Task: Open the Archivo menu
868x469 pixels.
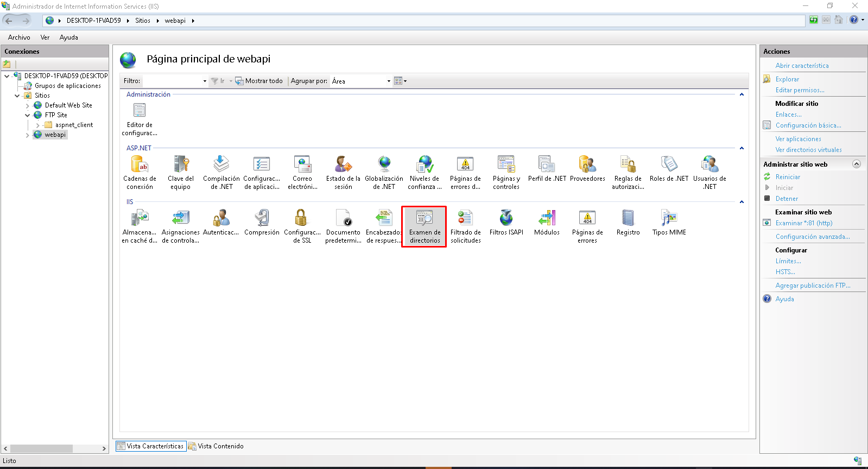Action: point(19,37)
